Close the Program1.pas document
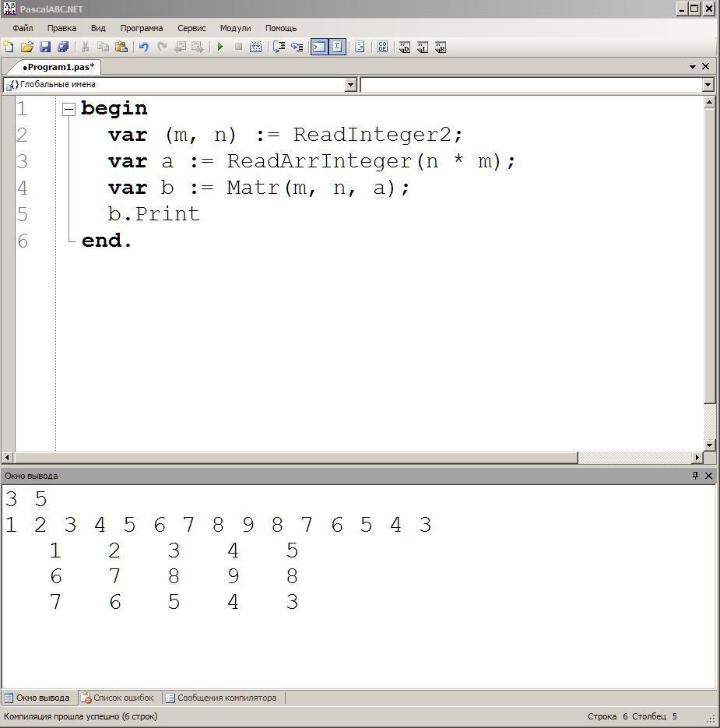720x728 pixels. tap(706, 66)
